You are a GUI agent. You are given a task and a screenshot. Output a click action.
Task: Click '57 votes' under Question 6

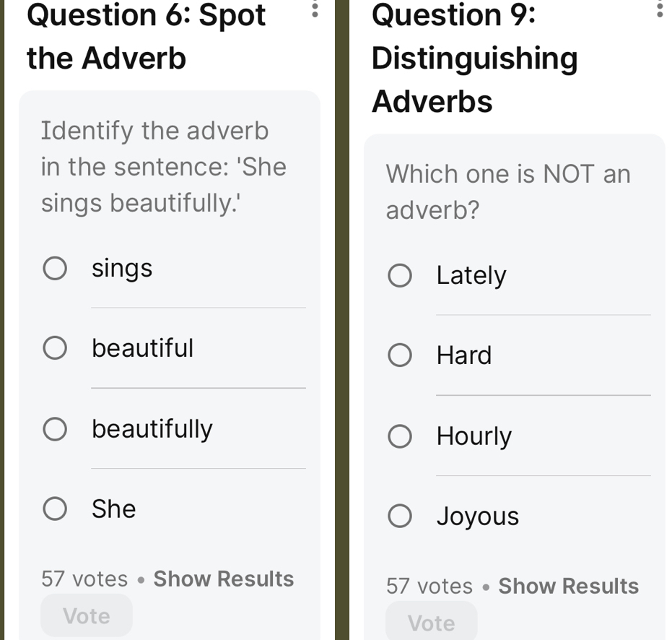point(84,579)
